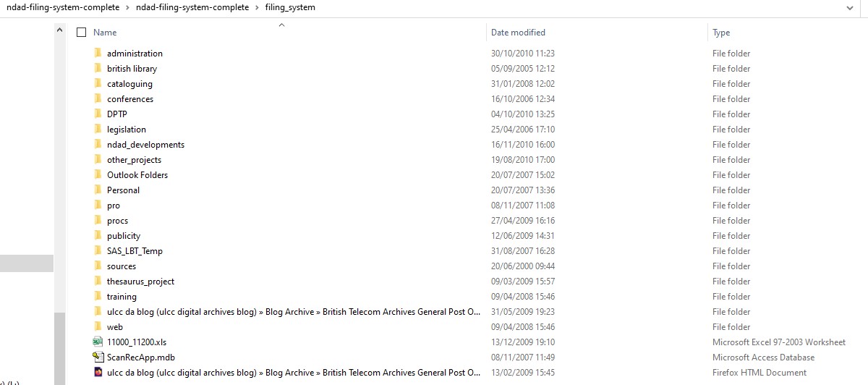Click the SAS_LBT_Temp folder icon

coord(98,250)
